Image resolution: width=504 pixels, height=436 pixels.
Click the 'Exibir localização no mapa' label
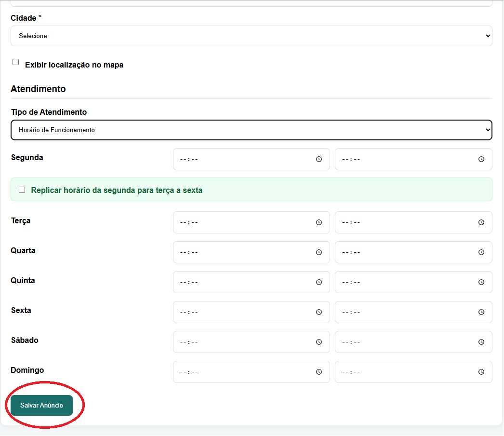pyautogui.click(x=74, y=65)
